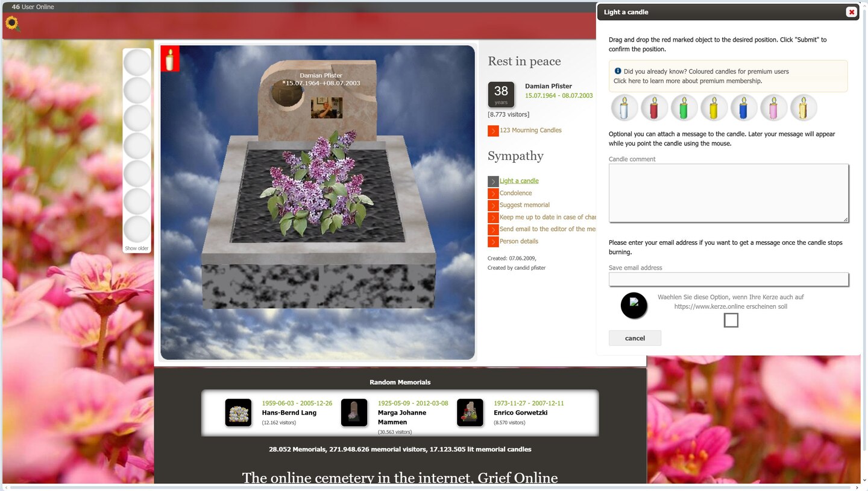Click the arrow icon beside Keep me up to date

493,218
